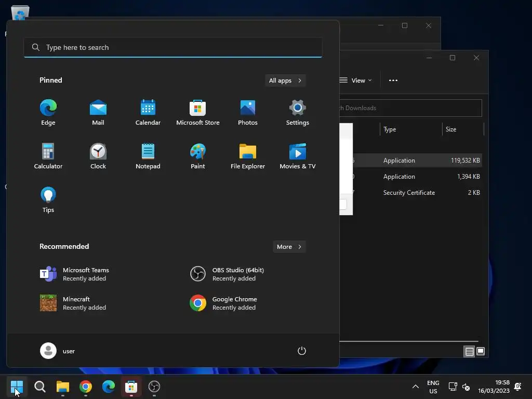
Task: Switch ENG US input language
Action: (x=433, y=387)
